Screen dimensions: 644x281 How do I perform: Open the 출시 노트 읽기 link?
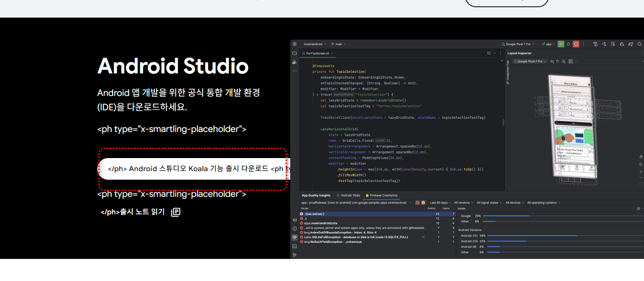point(133,212)
